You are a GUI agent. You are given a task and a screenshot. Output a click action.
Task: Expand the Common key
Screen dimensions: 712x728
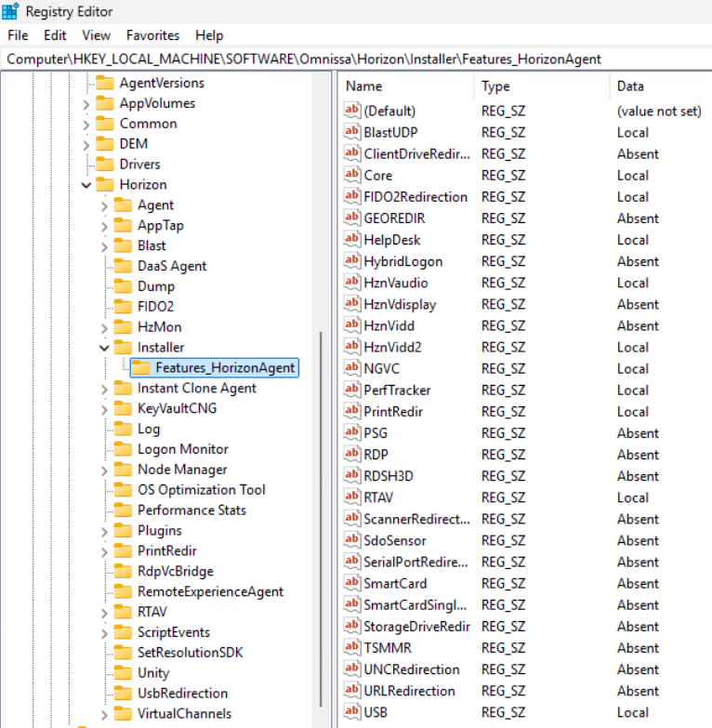[x=86, y=125]
